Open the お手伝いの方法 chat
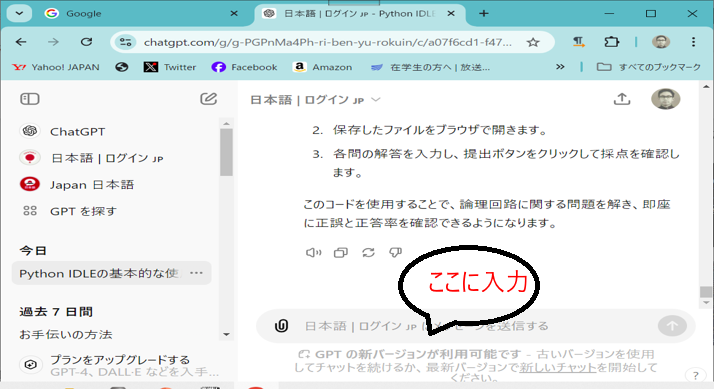714x389 pixels. pos(66,334)
